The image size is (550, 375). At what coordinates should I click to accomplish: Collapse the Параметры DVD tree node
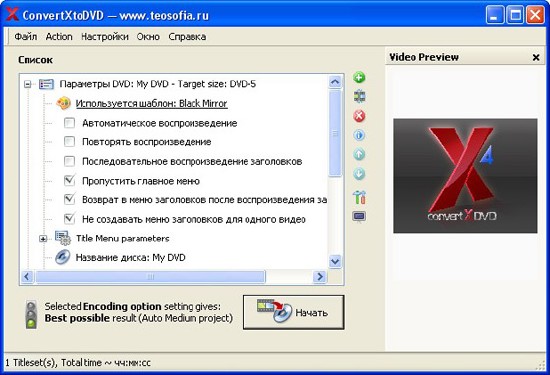(x=28, y=84)
